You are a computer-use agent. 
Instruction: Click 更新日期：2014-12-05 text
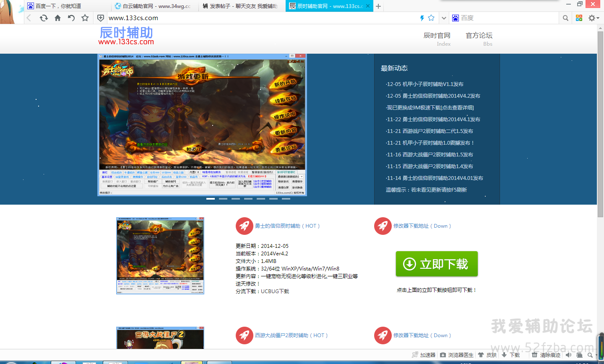pos(262,246)
